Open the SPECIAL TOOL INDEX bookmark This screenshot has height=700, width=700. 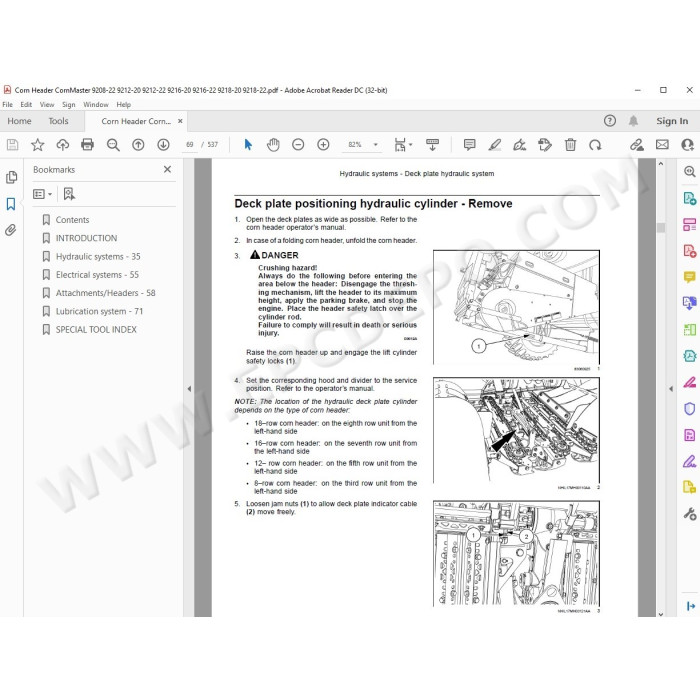pos(96,329)
